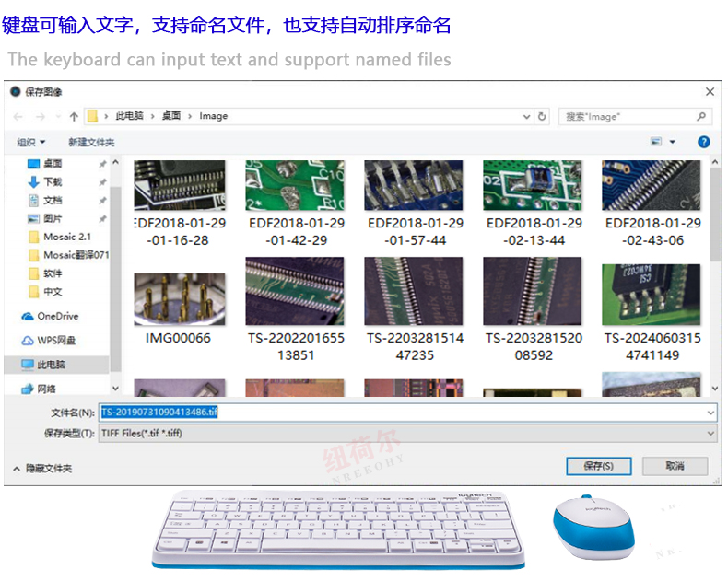
Task: Click the folder icon in address bar
Action: pyautogui.click(x=92, y=116)
